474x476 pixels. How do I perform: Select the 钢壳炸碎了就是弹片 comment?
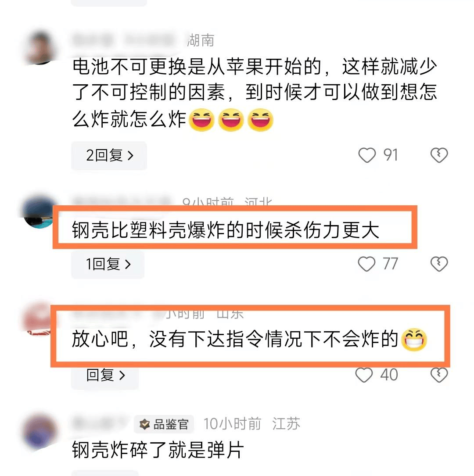pos(158,450)
